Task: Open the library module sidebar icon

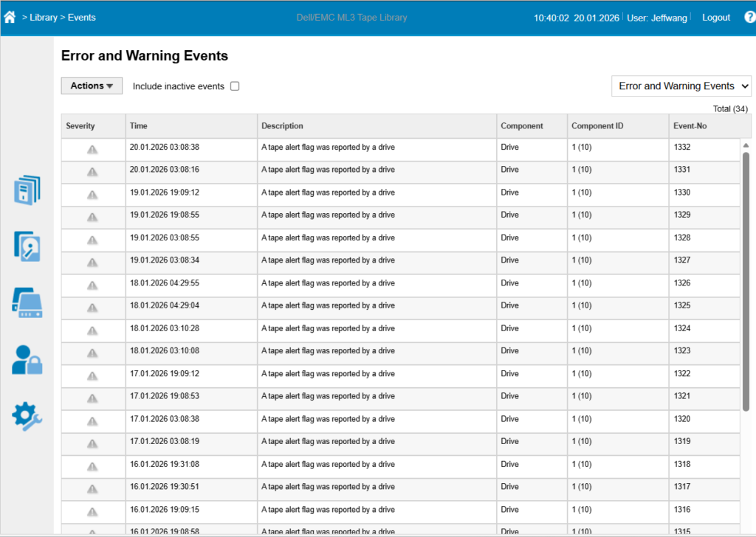Action: point(27,302)
